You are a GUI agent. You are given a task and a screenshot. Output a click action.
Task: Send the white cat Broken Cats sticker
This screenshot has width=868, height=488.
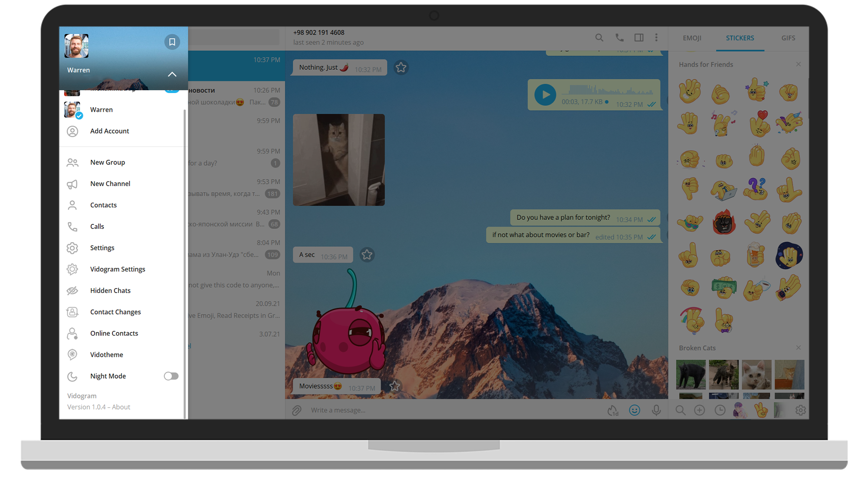756,374
